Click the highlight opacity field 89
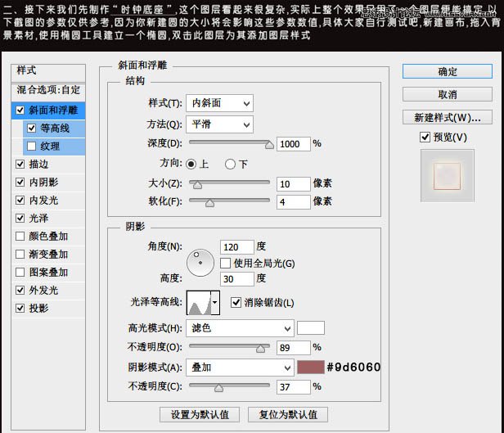 click(x=294, y=348)
